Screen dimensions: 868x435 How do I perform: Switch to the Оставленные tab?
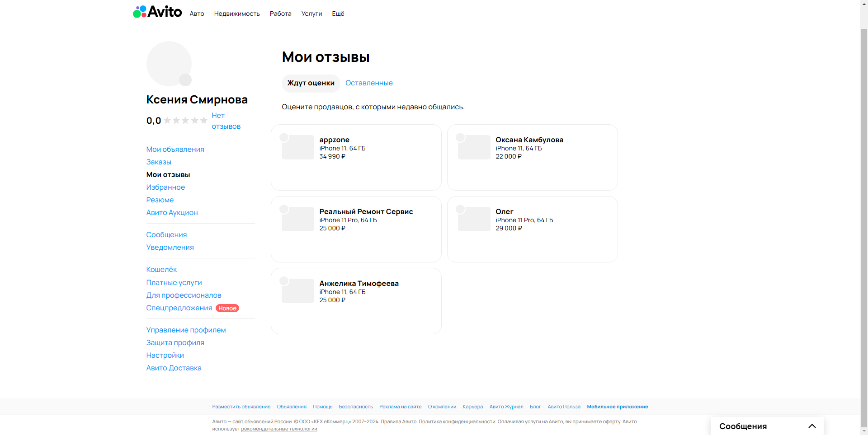(369, 83)
